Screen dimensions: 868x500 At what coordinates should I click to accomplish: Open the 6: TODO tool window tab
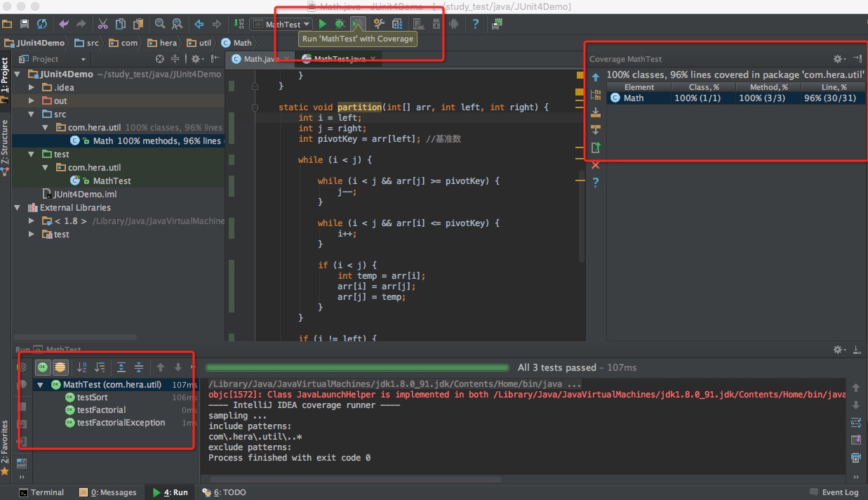[224, 492]
